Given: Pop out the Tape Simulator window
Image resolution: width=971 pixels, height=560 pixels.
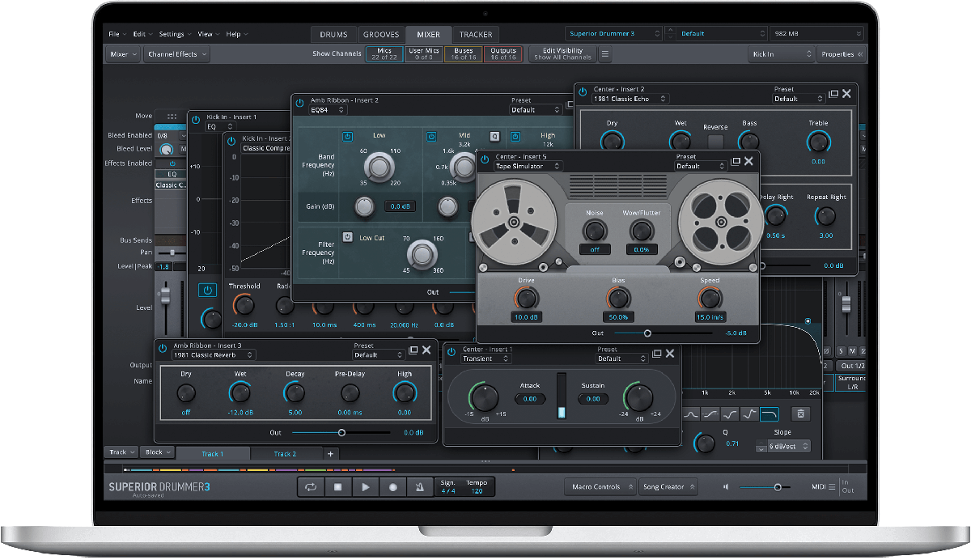Looking at the screenshot, I should tap(735, 162).
